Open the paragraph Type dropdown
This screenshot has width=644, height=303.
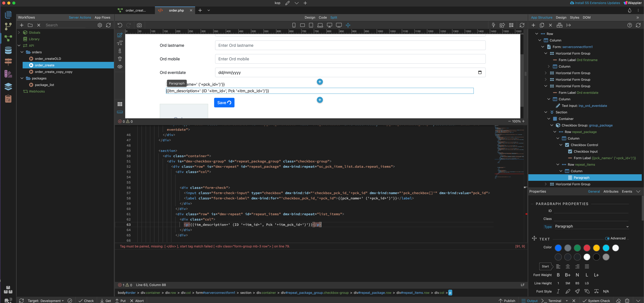click(592, 227)
